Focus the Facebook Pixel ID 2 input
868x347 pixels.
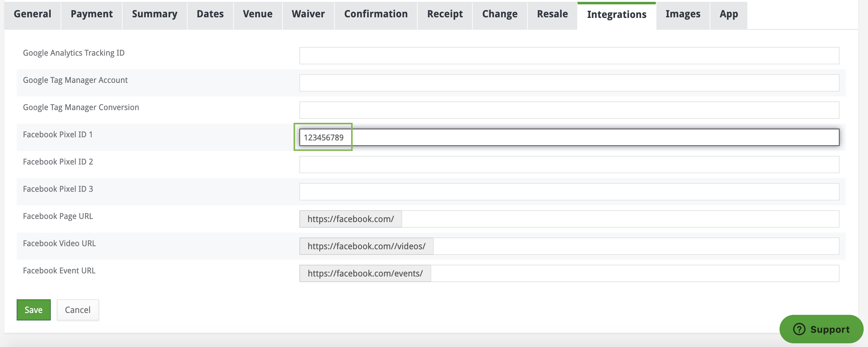pyautogui.click(x=569, y=165)
